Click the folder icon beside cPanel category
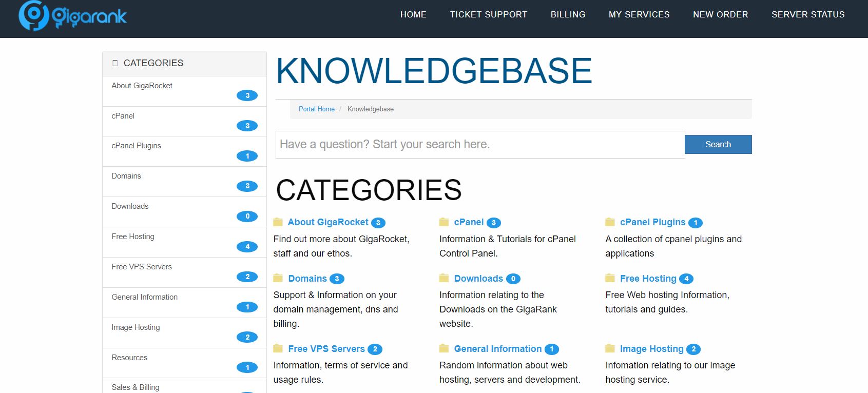Viewport: 868px width, 393px height. (x=444, y=222)
